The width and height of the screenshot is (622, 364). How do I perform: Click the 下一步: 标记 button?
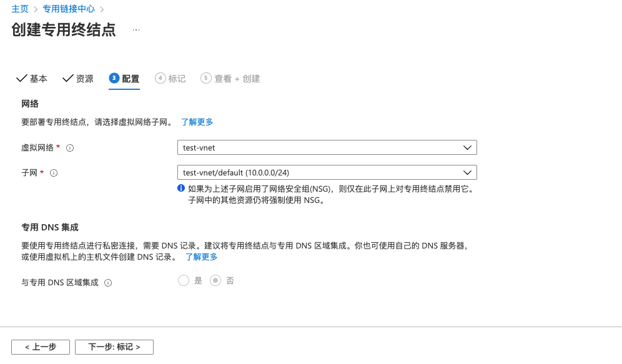tap(114, 347)
